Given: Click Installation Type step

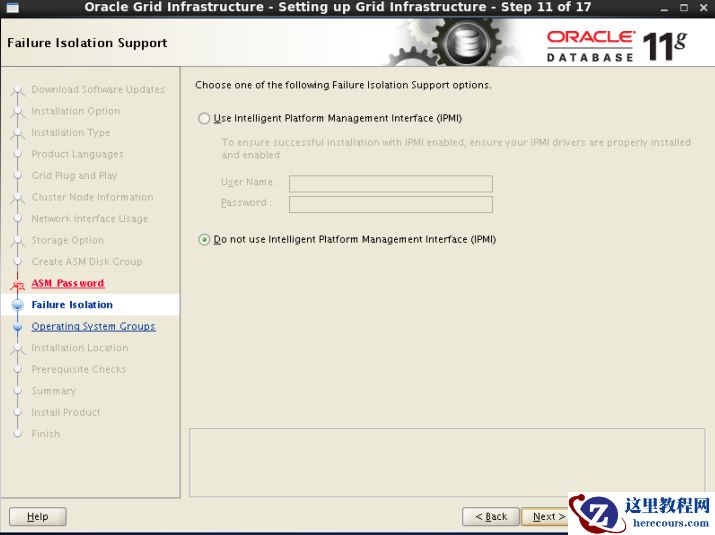Looking at the screenshot, I should point(71,132).
